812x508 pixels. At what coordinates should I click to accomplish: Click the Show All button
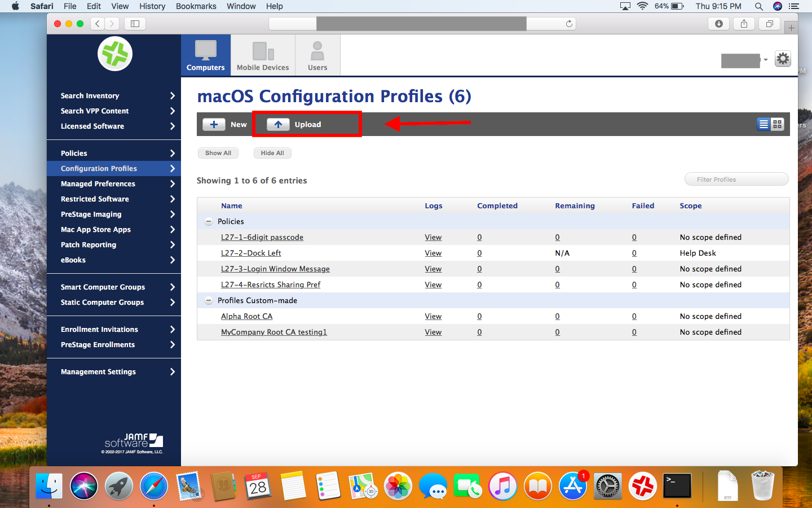click(x=218, y=153)
